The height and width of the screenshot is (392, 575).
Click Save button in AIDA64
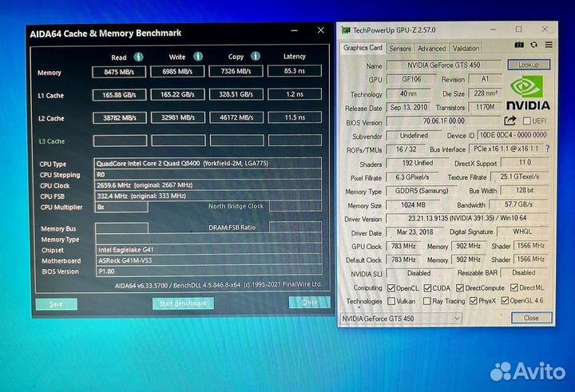[56, 304]
